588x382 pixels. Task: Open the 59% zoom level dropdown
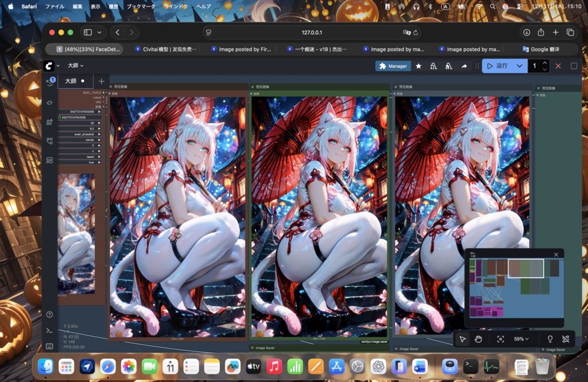click(521, 339)
